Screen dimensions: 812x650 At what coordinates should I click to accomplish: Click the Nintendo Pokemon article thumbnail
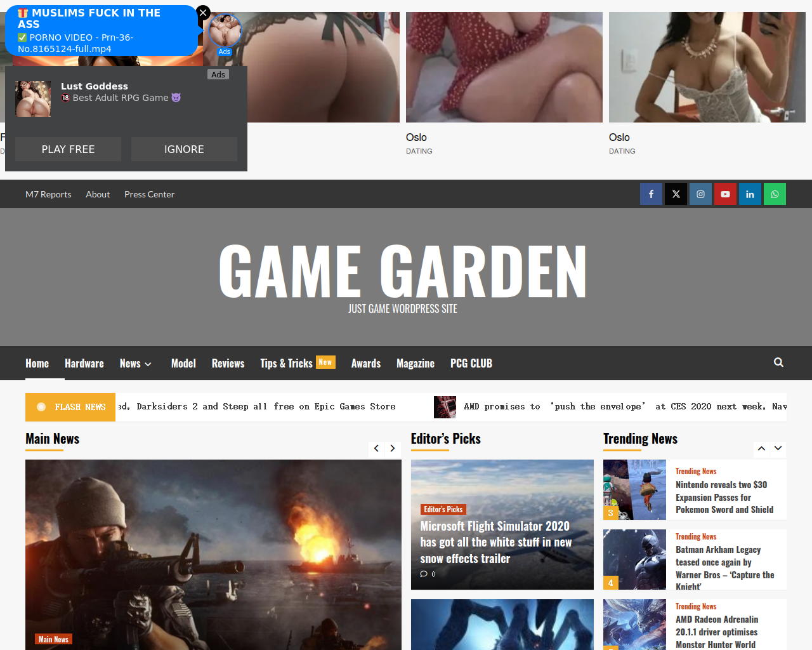[634, 489]
